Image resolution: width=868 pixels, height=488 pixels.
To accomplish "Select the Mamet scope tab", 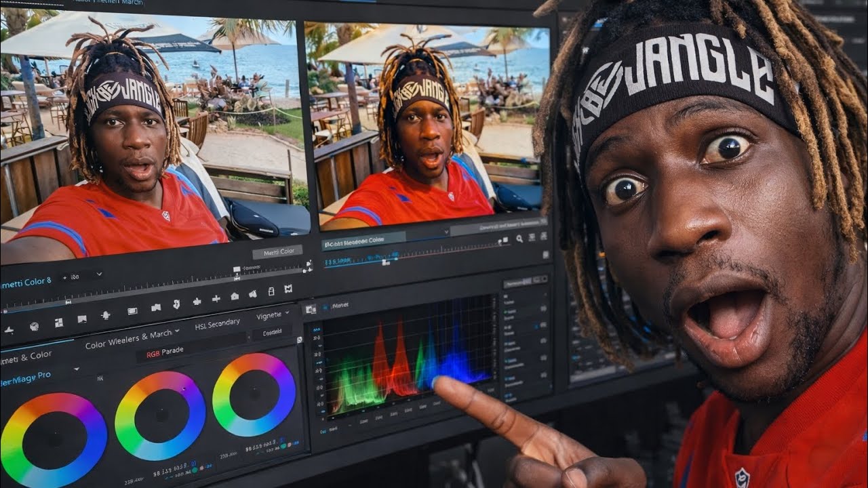I will [x=340, y=306].
